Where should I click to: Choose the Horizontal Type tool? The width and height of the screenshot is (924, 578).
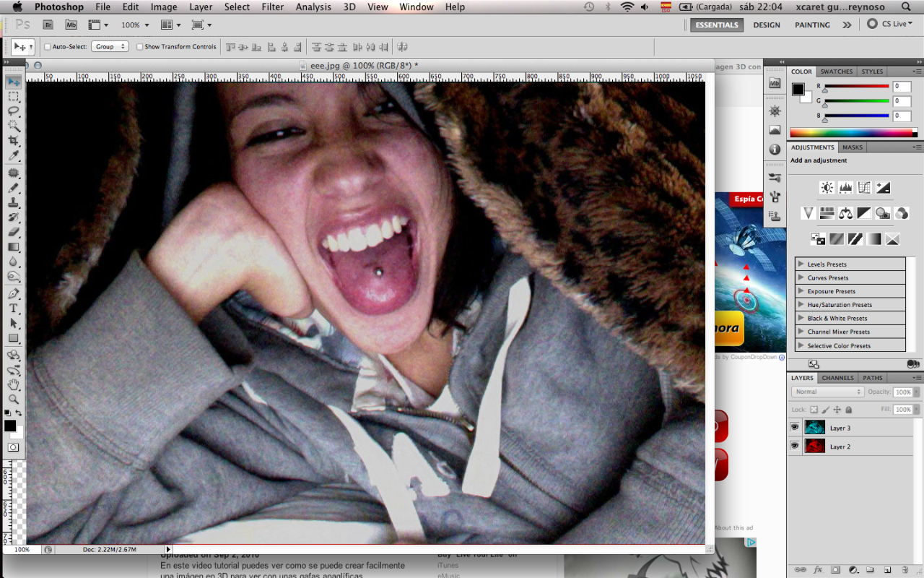(x=14, y=309)
